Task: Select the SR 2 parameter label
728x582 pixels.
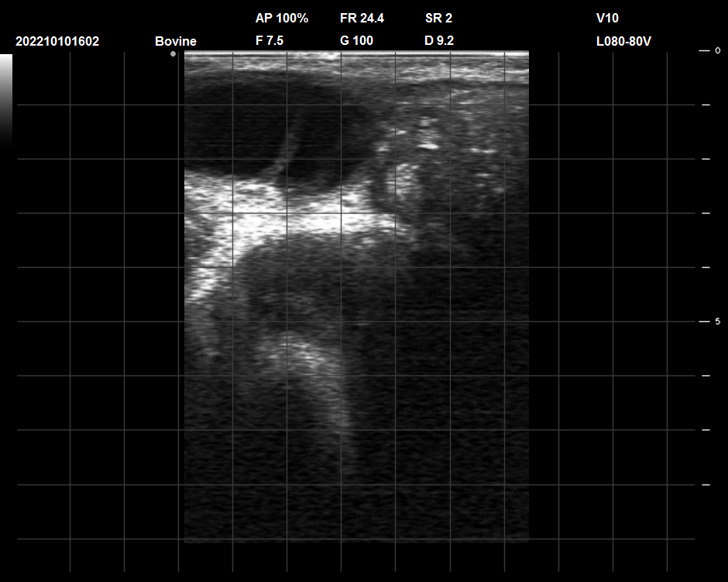Action: [438, 18]
